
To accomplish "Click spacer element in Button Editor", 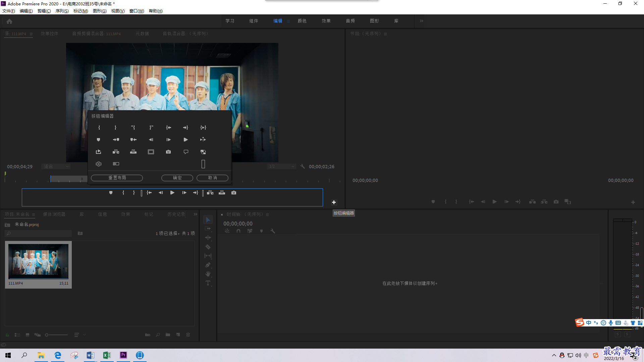I will (x=203, y=164).
